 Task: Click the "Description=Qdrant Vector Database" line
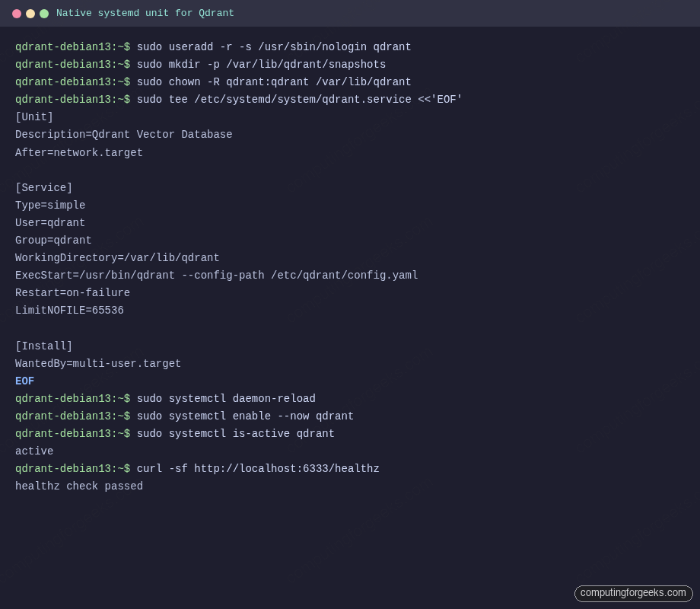[x=124, y=135]
